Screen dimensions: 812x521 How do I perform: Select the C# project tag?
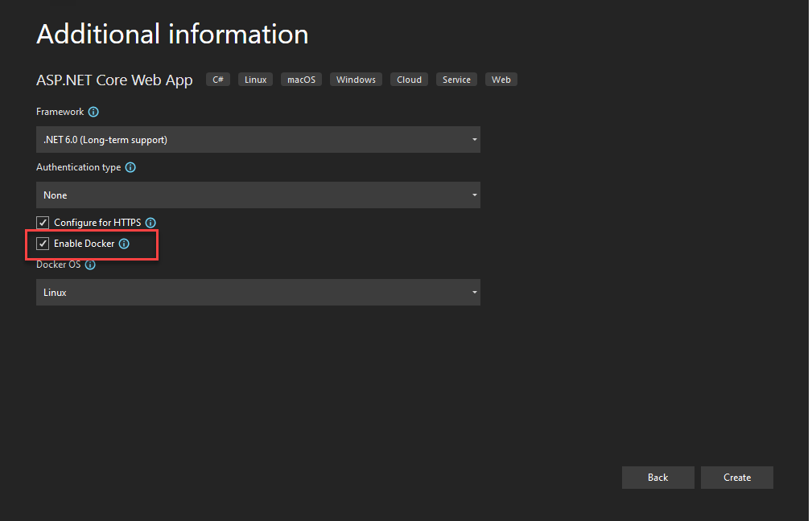[217, 79]
